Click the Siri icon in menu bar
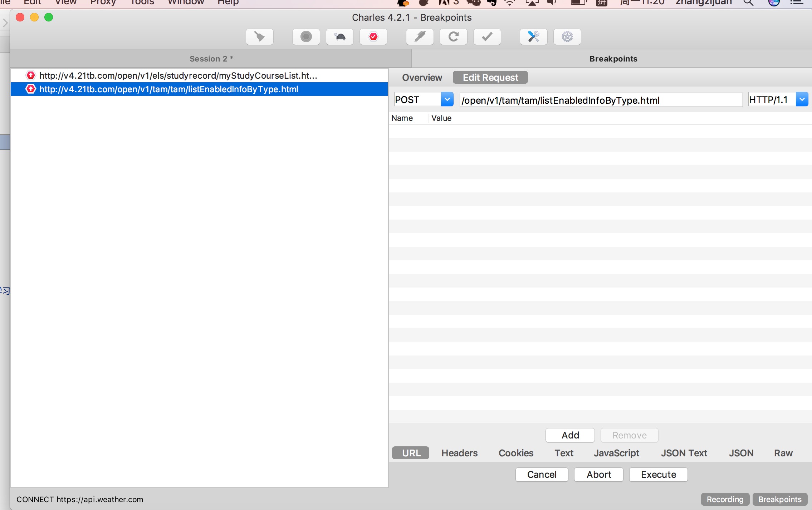 coord(774,3)
